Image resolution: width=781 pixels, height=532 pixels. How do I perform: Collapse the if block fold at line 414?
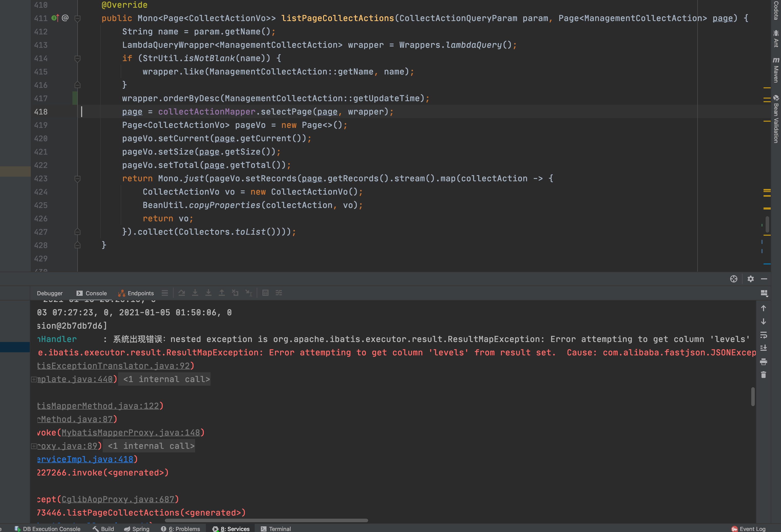tap(78, 58)
